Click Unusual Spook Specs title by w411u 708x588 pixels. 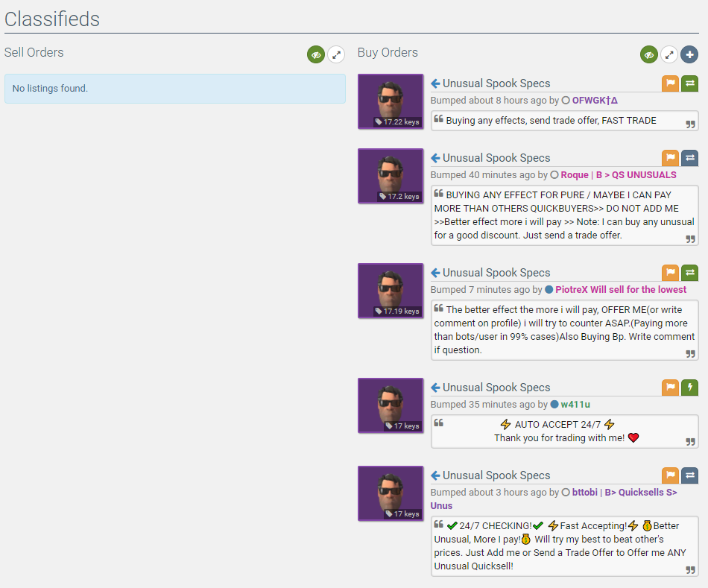[x=496, y=388]
